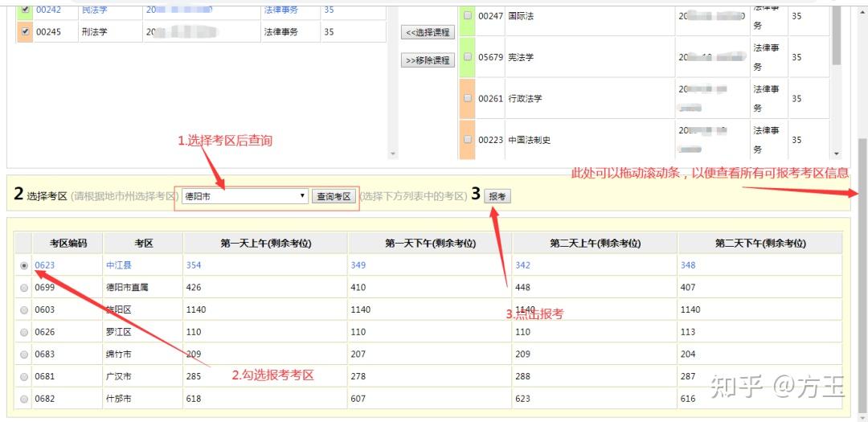
Task: Click the 第一天下午(剩余考位) column header
Action: click(x=429, y=243)
